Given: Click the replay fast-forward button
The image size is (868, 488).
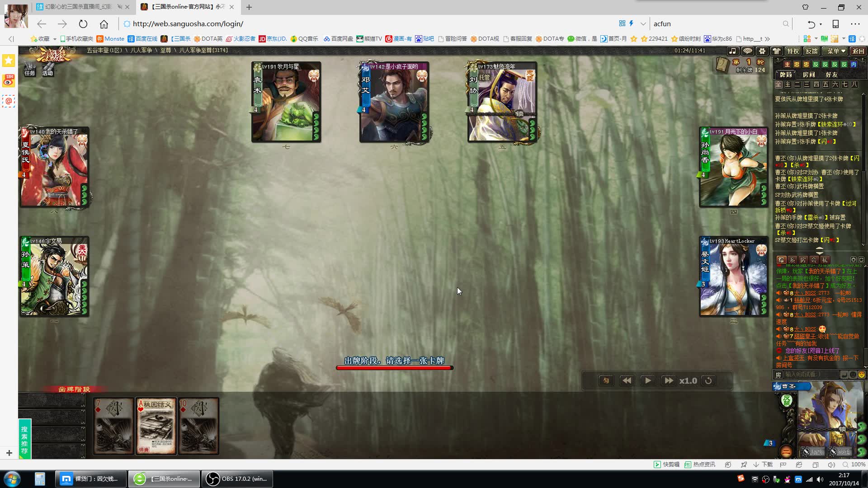Looking at the screenshot, I should coord(668,380).
